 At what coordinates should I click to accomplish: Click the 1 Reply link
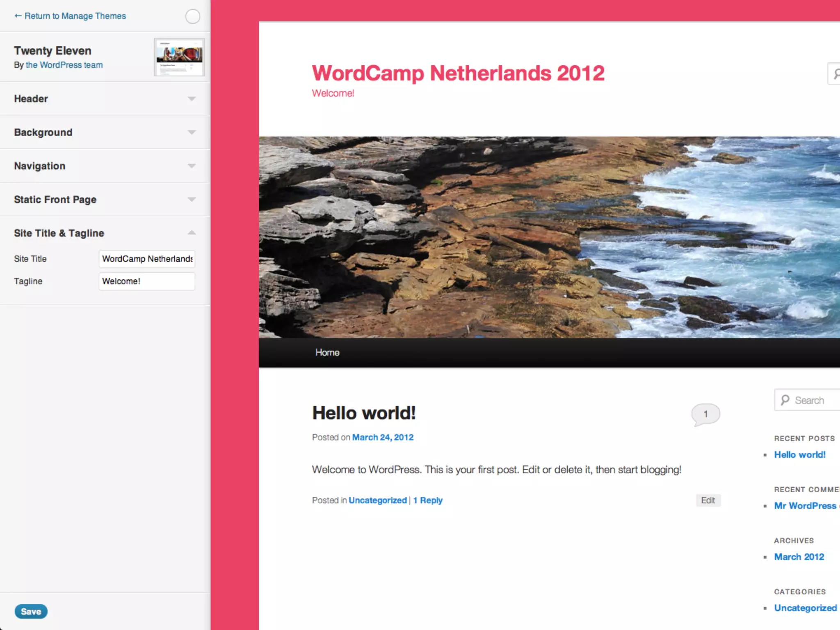427,500
